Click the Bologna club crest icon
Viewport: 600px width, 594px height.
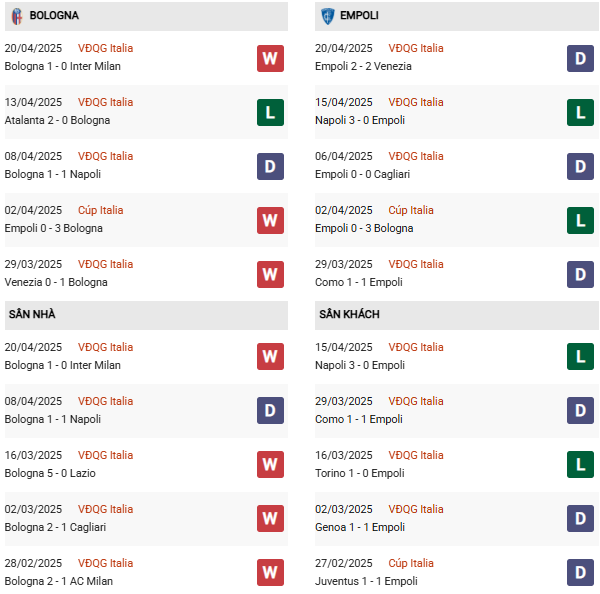(x=16, y=16)
